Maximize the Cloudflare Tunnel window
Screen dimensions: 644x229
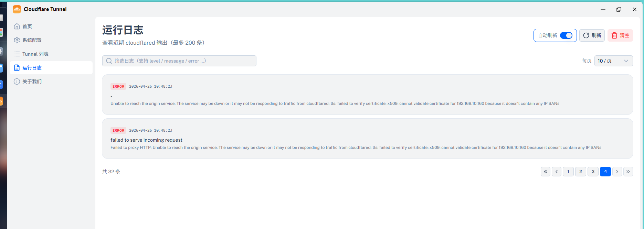tap(619, 9)
